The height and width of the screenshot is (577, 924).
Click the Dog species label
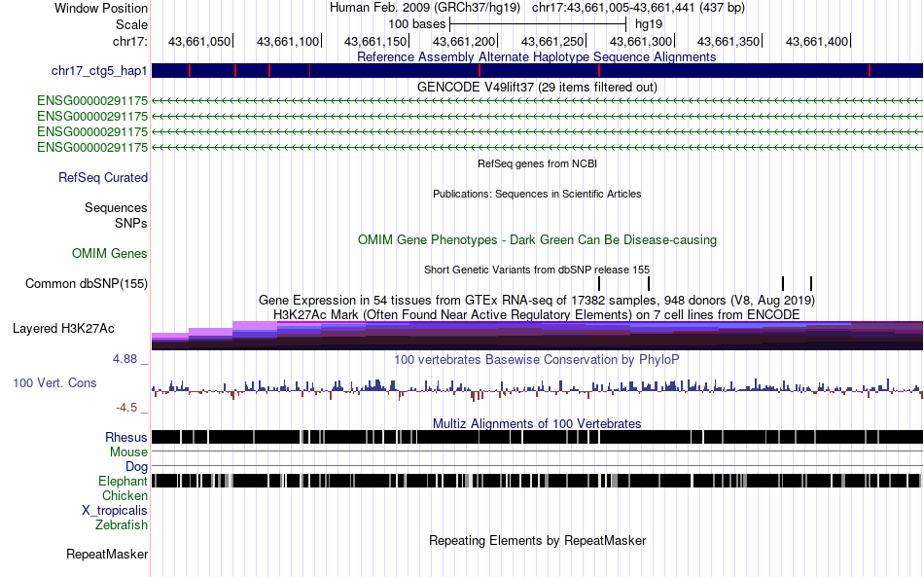click(136, 467)
